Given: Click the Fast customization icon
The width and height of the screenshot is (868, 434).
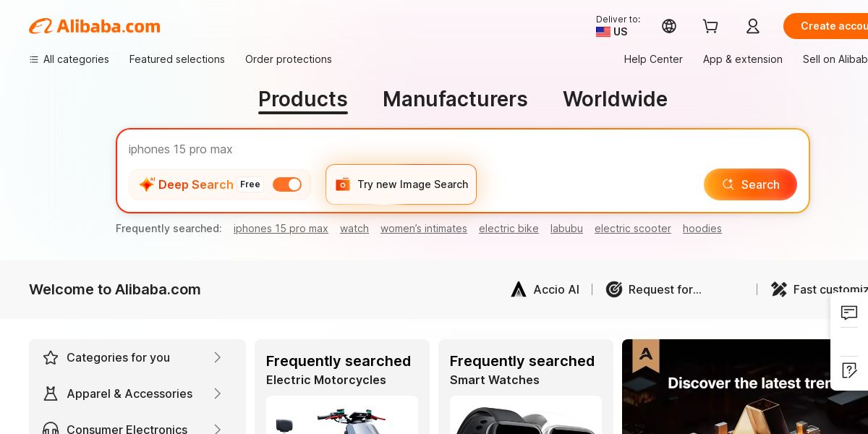Looking at the screenshot, I should click(779, 289).
